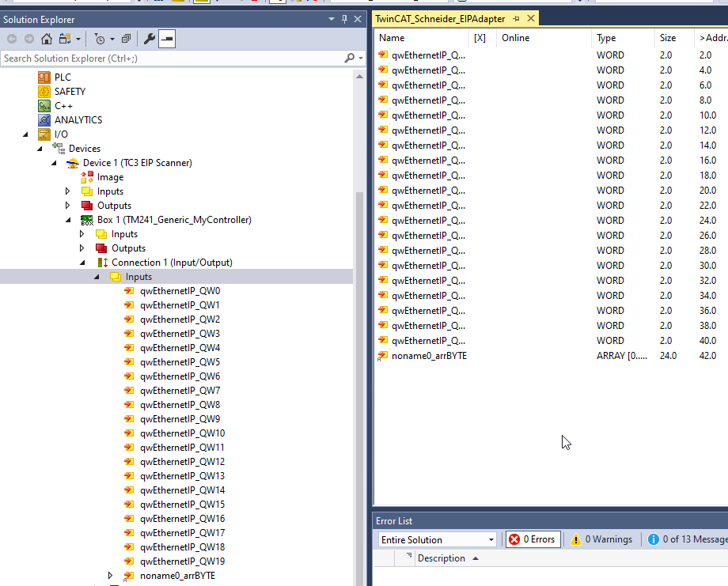Click the Home icon in Solution Explorer toolbar
This screenshot has width=728, height=586.
47,39
